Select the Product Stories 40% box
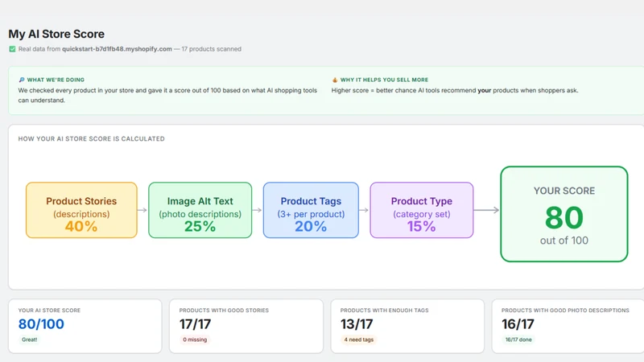644x362 pixels. [81, 210]
